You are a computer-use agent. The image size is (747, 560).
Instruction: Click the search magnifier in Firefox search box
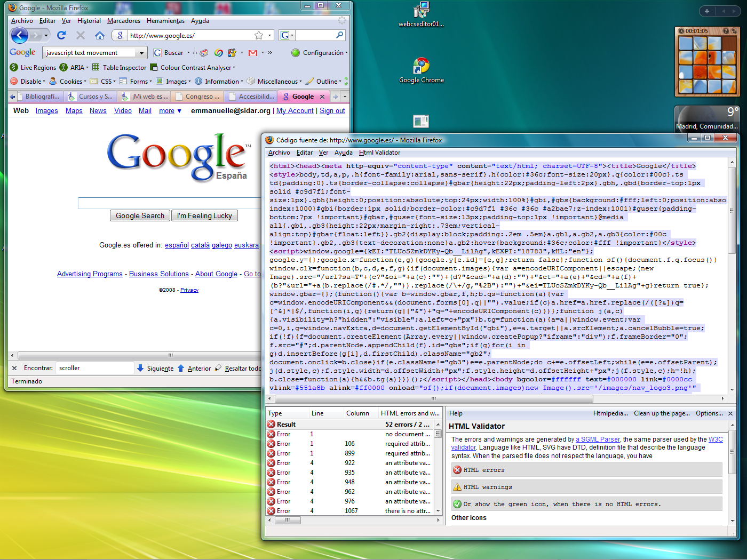click(x=340, y=35)
